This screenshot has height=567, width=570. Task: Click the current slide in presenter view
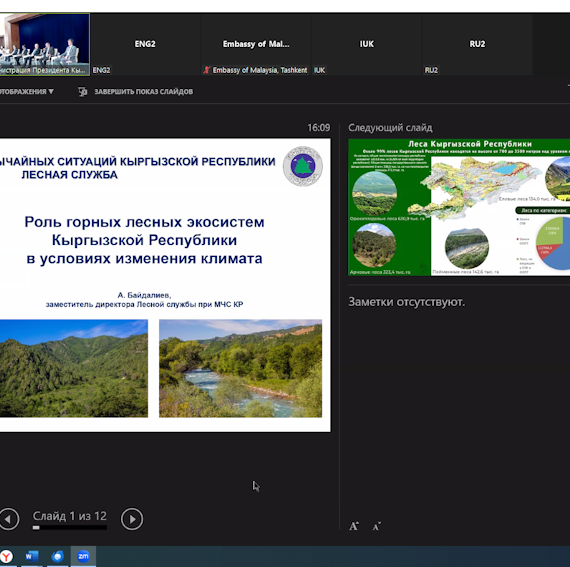[165, 285]
